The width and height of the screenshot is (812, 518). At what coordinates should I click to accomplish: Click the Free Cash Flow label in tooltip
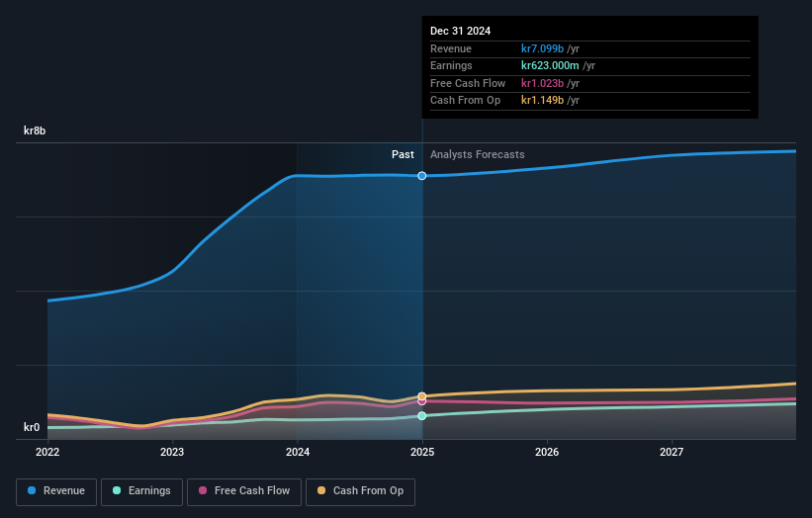[468, 83]
